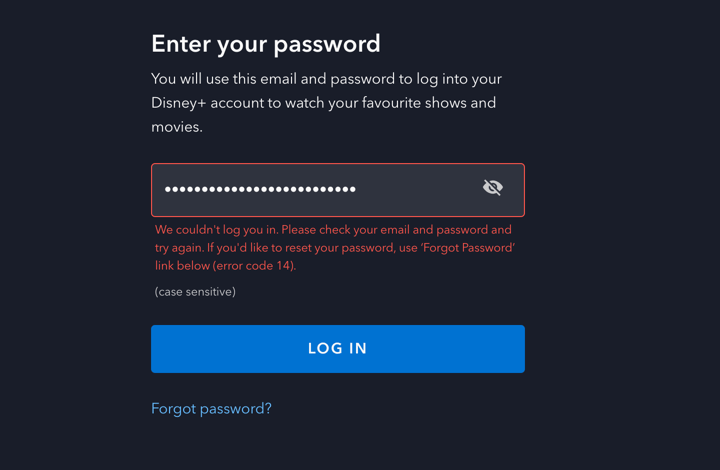Viewport: 720px width, 470px height.
Task: Click the masked password dots
Action: (x=260, y=189)
